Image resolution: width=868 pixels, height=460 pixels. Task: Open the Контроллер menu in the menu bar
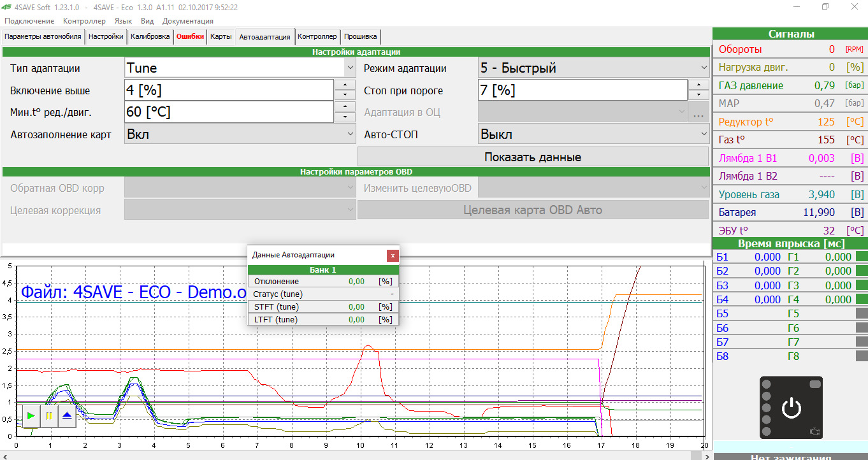pyautogui.click(x=84, y=21)
